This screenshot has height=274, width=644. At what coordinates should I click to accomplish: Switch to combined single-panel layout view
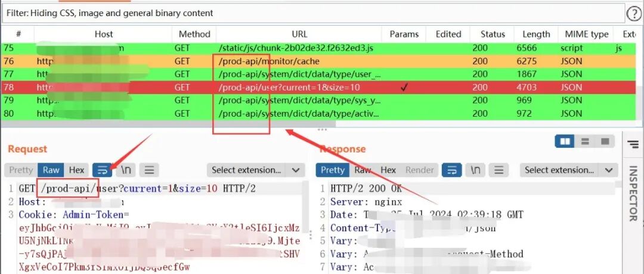click(605, 142)
